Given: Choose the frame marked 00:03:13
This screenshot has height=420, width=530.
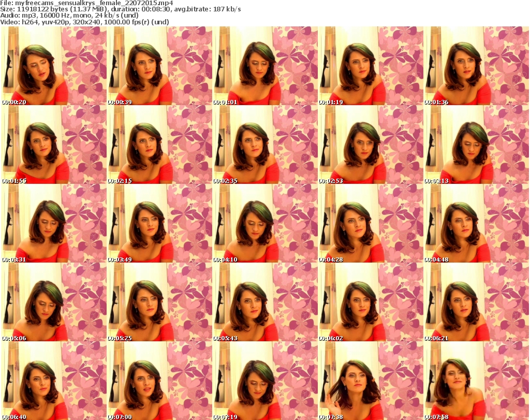Looking at the screenshot, I should 476,144.
